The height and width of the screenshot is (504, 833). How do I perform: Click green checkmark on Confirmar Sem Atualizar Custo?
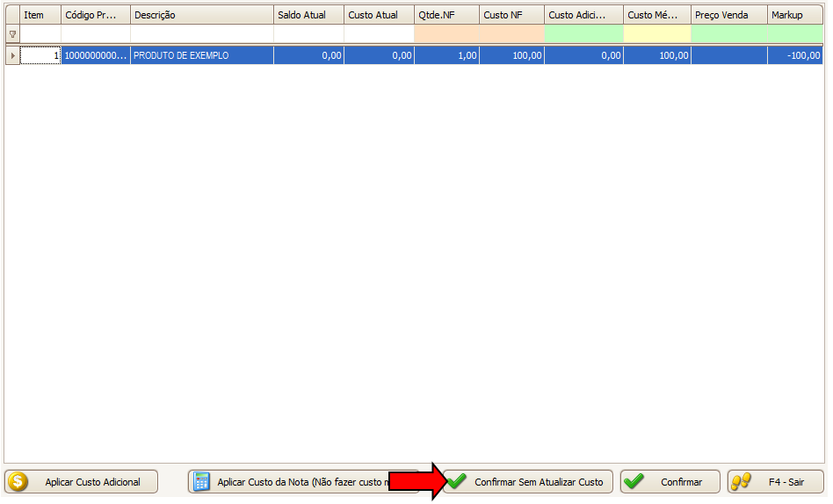(x=457, y=482)
